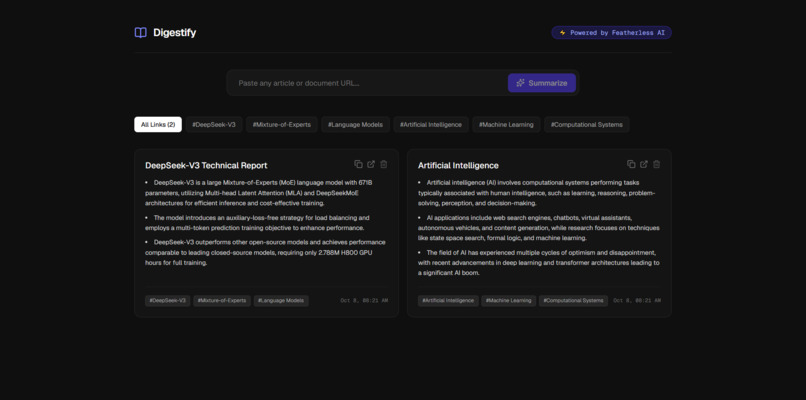The width and height of the screenshot is (806, 400).
Task: Delete the DeepSeek-V3 Technical Report card
Action: [x=384, y=164]
